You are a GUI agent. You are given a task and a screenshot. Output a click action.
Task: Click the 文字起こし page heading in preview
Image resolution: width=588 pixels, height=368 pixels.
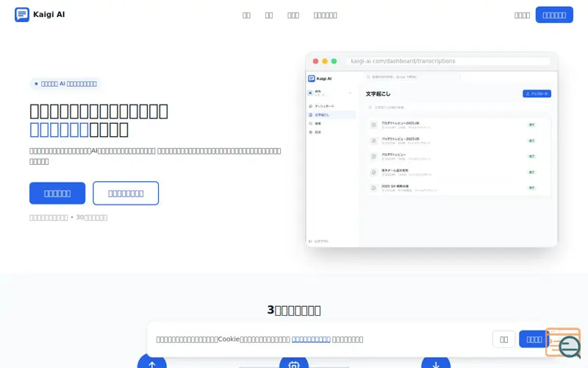click(x=378, y=94)
